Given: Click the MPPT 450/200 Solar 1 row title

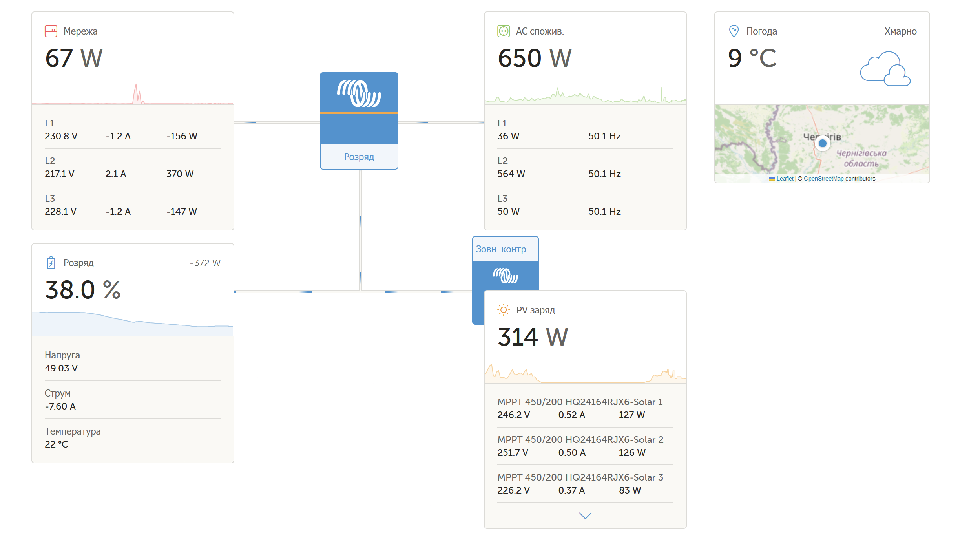Looking at the screenshot, I should click(580, 402).
